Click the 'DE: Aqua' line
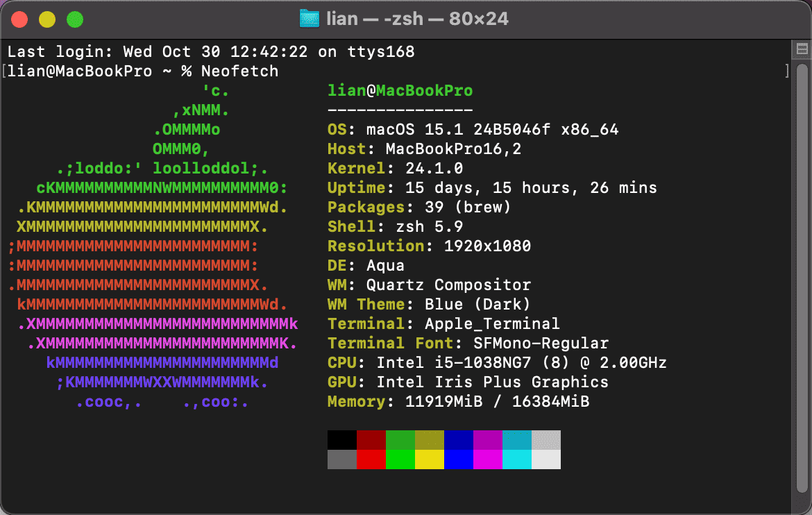Screen dimensions: 812x515 (x=366, y=265)
